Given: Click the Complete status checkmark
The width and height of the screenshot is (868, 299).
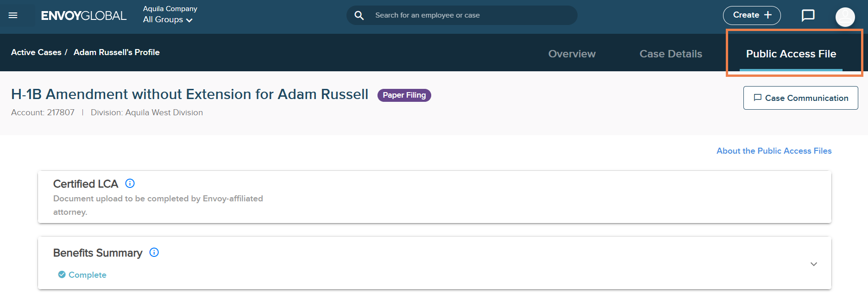Looking at the screenshot, I should click(x=62, y=274).
